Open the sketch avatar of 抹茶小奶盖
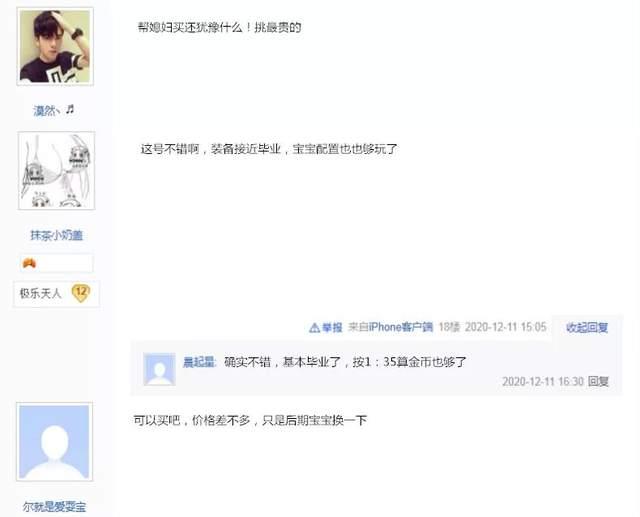640x517 pixels. click(56, 171)
